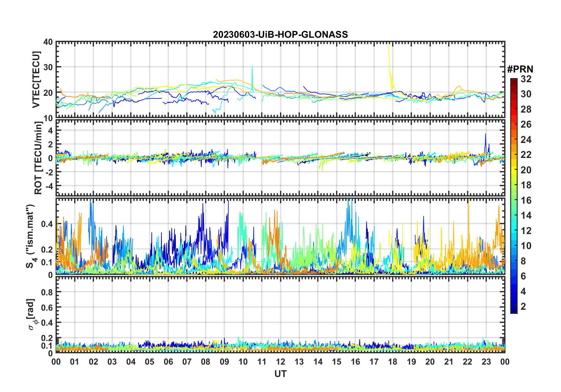Pick the green colorbar region near 16
The height and width of the screenshot is (392, 561).
[514, 200]
